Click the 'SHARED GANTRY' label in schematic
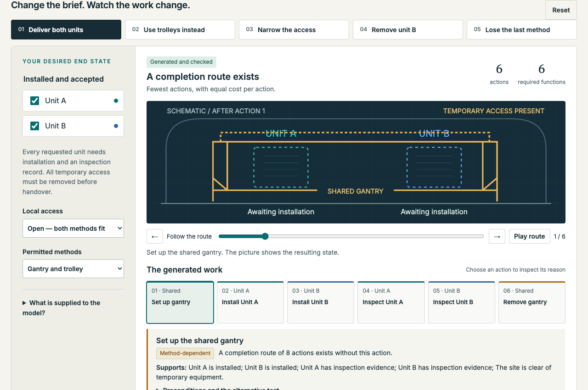This screenshot has height=390, width=588. 356,191
